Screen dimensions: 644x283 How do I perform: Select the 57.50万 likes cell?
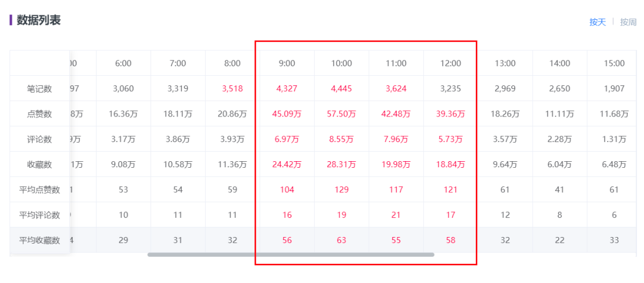[x=342, y=114]
